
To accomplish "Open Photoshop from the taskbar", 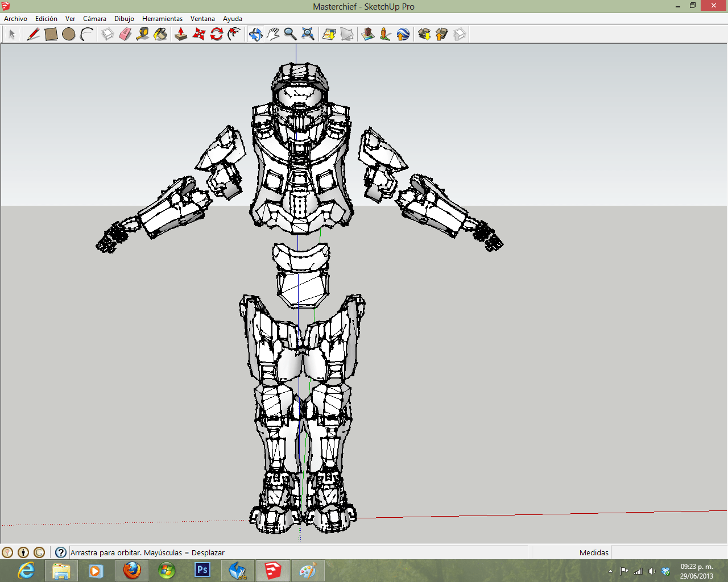I will pyautogui.click(x=202, y=570).
